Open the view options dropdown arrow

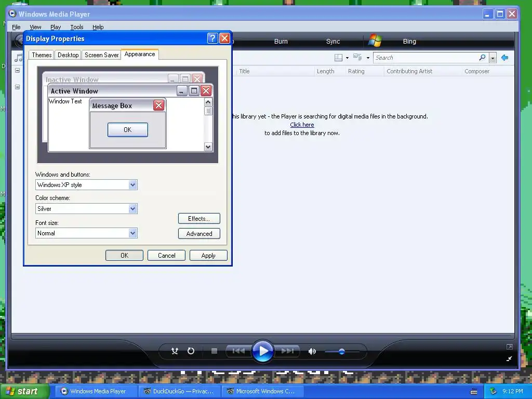(x=368, y=58)
